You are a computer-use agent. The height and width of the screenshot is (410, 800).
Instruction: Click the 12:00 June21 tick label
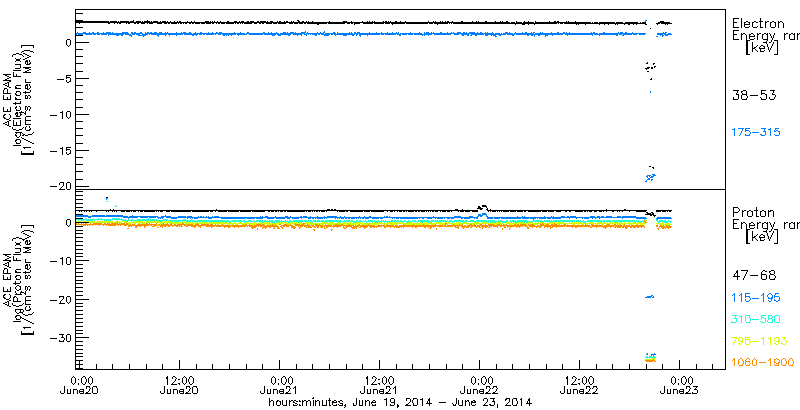(379, 385)
